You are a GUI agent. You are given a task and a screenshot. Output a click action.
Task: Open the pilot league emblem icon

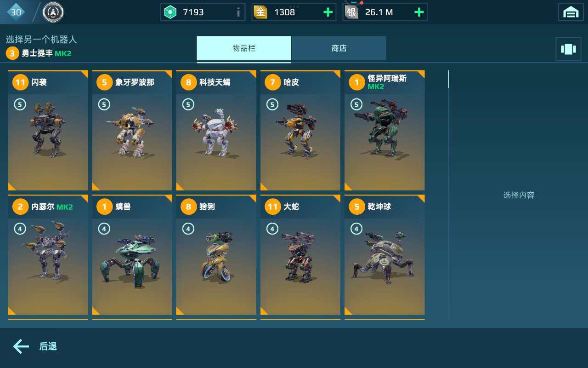tap(53, 12)
